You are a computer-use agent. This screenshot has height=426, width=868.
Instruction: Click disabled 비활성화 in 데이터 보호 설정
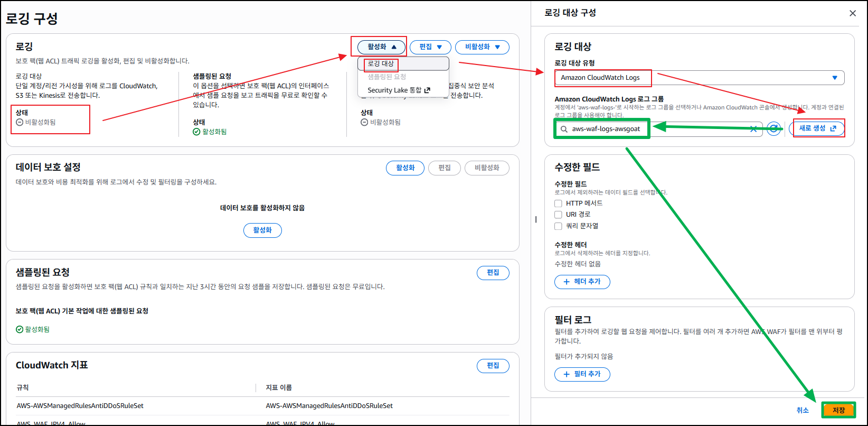(x=487, y=168)
